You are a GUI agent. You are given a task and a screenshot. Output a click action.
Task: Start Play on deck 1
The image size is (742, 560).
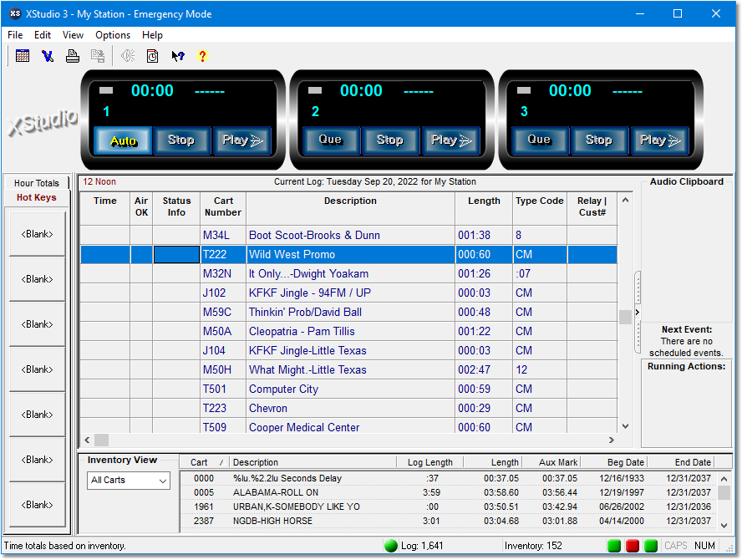(241, 140)
